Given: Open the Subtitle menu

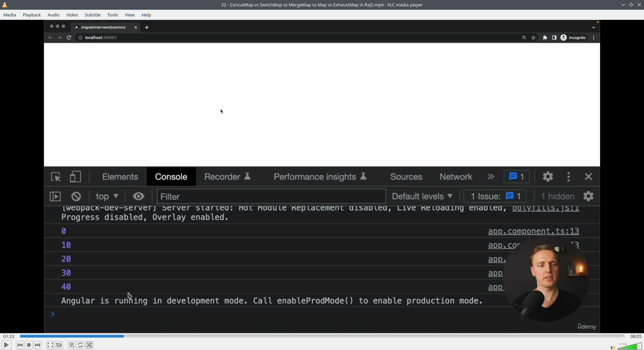Looking at the screenshot, I should (x=93, y=15).
